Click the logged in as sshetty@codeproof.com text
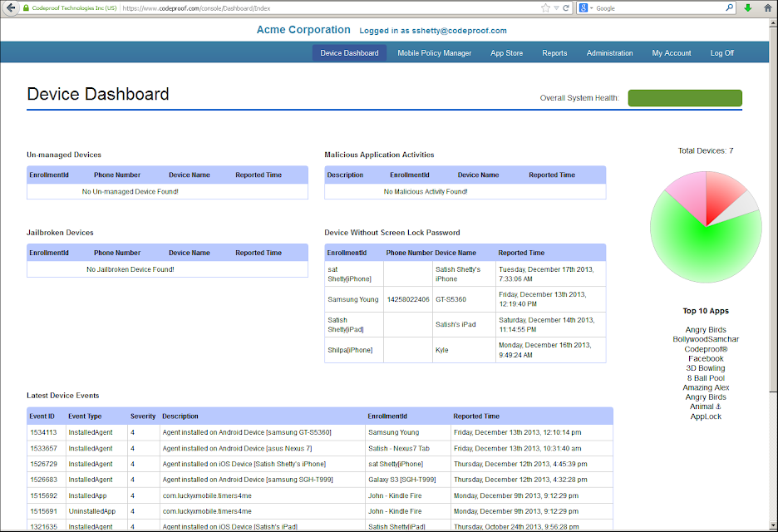 (433, 31)
